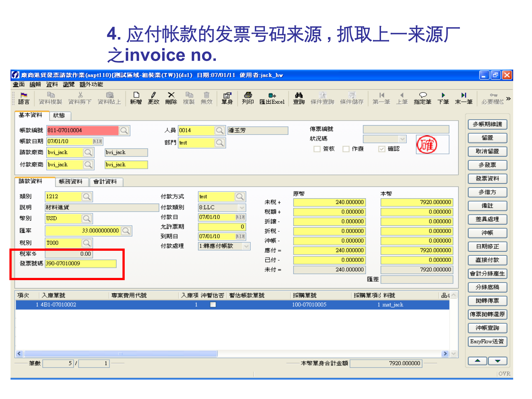Toggle the 沖暫估否 checkbox in grid row
The width and height of the screenshot is (532, 399).
213,305
